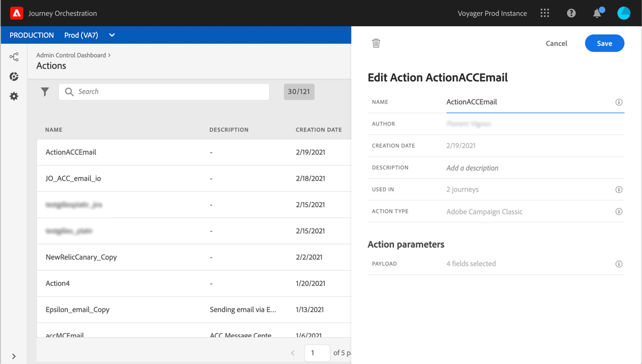Open the app switcher grid icon

tap(545, 13)
